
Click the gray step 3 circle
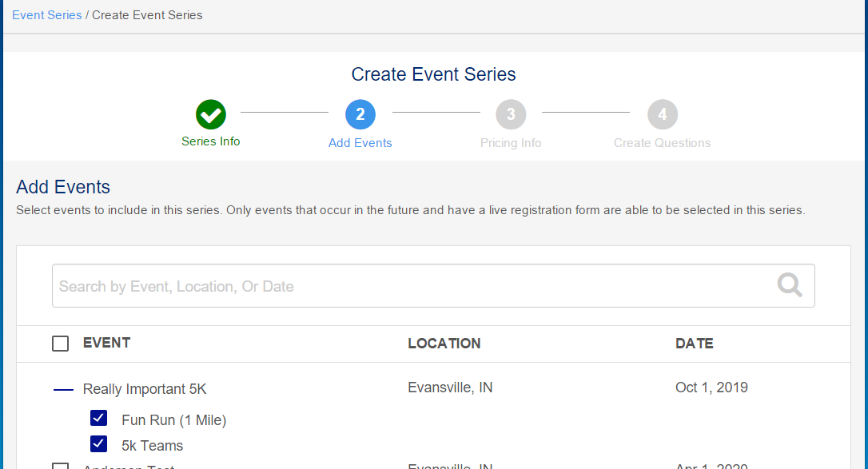click(511, 115)
